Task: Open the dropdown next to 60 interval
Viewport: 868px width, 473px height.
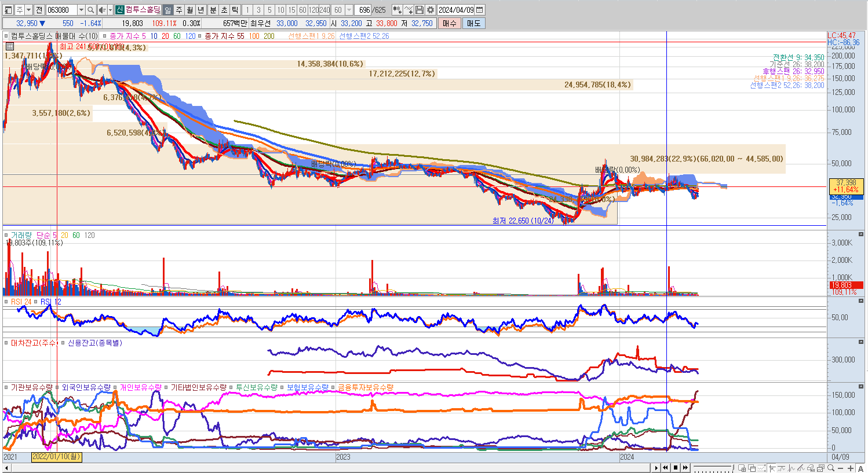Action: [349, 10]
